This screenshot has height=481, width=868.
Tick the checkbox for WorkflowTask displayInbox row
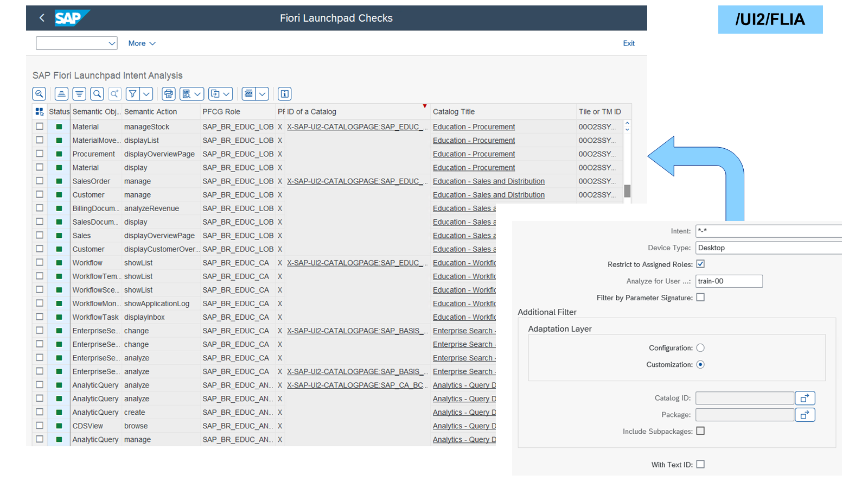tap(40, 317)
